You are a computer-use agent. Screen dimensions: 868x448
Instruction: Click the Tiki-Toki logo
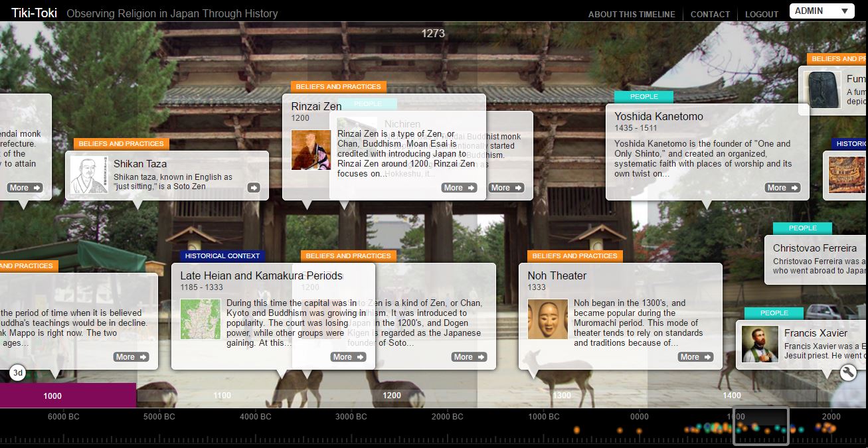[34, 13]
